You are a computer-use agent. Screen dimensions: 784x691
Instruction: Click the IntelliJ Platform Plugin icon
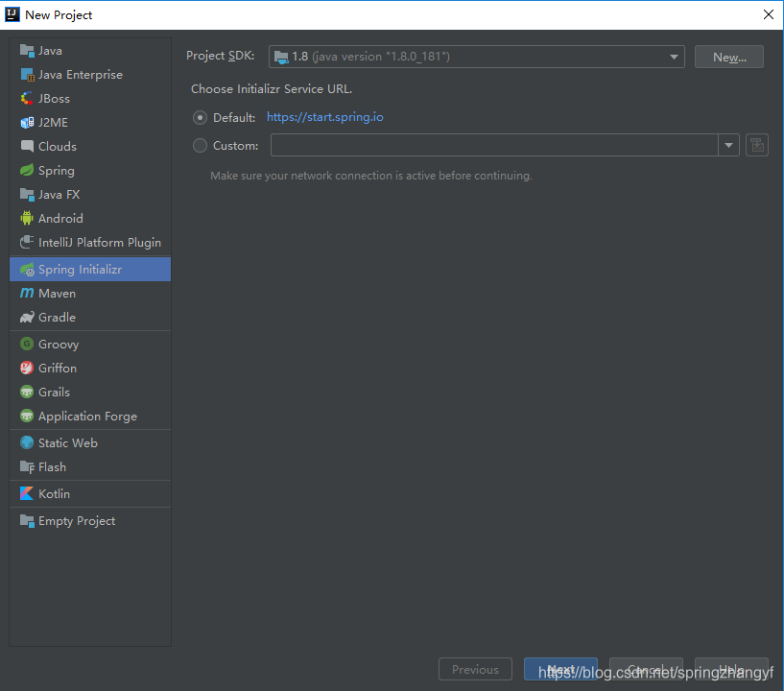click(x=27, y=242)
